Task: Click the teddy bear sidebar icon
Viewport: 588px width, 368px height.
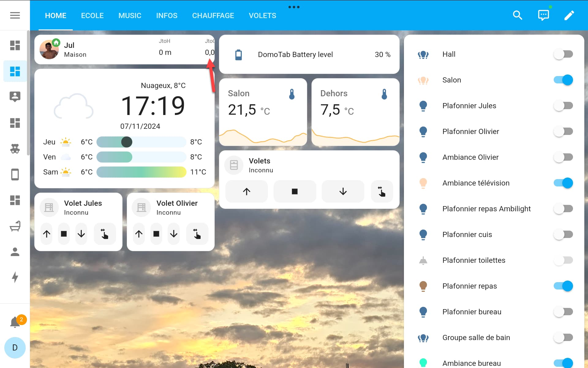Action: [15, 149]
